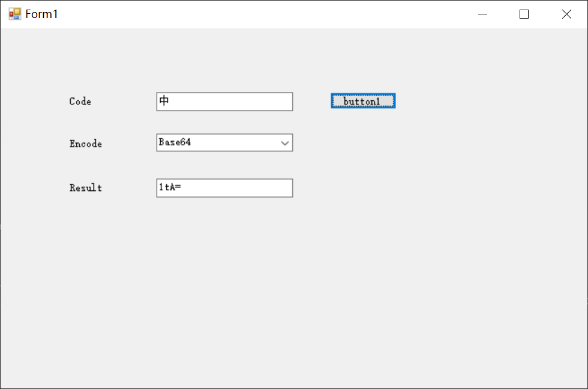588x389 pixels.
Task: Click the Form1 window title text
Action: 41,14
